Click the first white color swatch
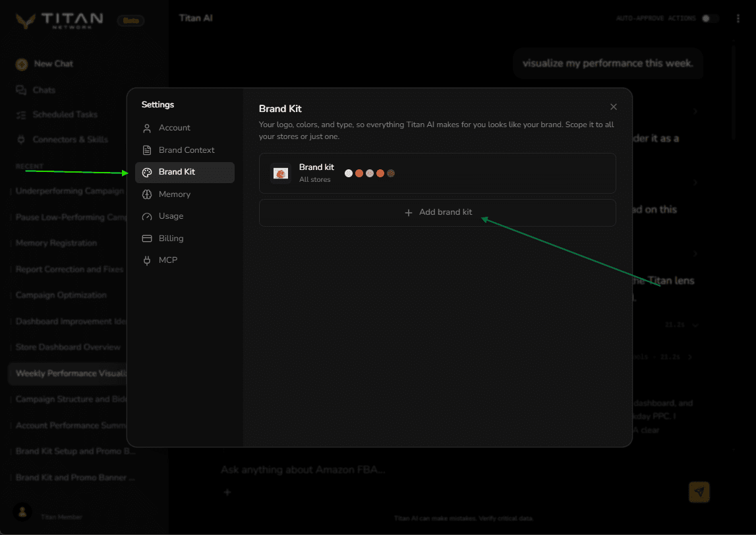Screen dimensions: 756x535 point(349,173)
